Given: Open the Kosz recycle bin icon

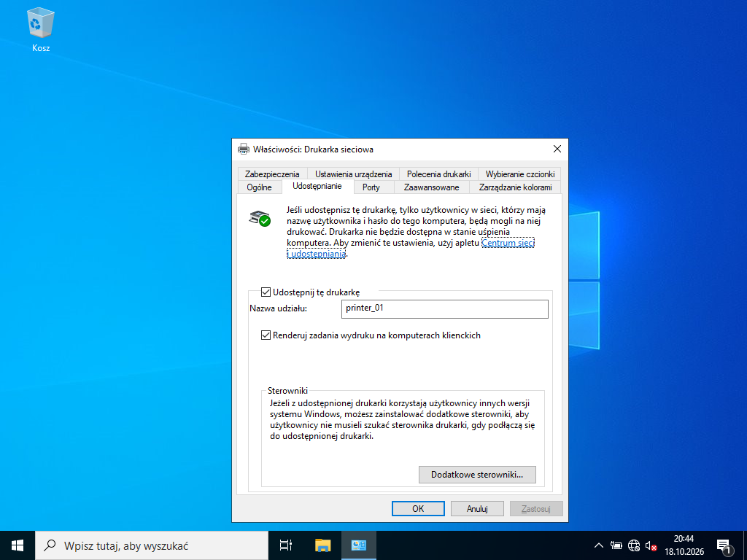Looking at the screenshot, I should (41, 29).
